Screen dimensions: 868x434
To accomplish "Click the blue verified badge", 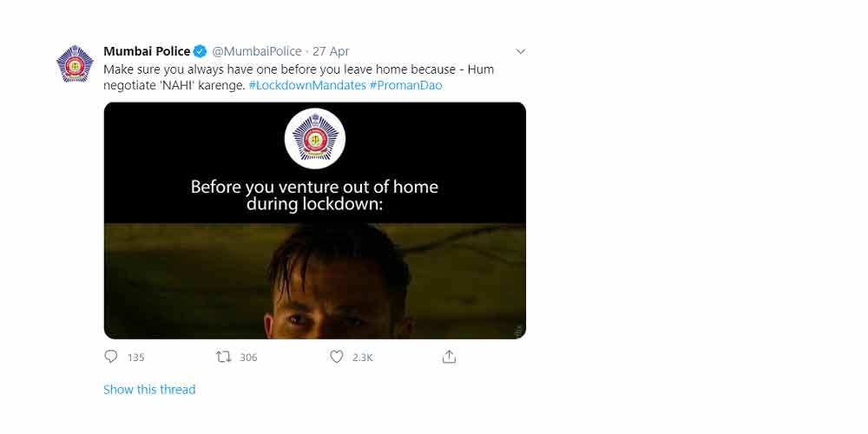I will tap(200, 51).
